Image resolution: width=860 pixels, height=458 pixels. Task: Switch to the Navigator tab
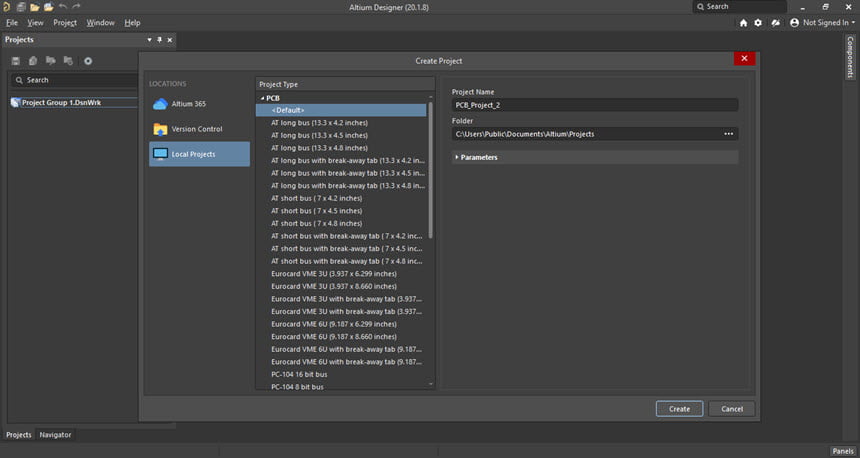(55, 434)
